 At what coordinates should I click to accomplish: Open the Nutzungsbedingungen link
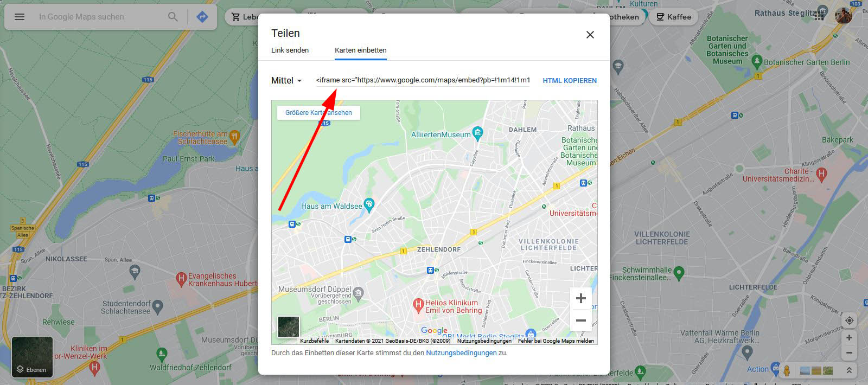[461, 352]
